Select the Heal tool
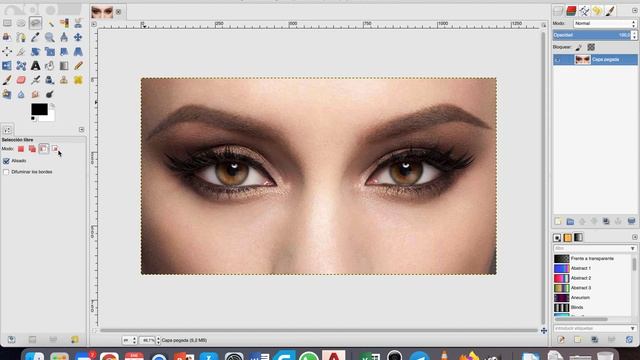Image resolution: width=640 pixels, height=360 pixels. pyautogui.click(x=78, y=80)
